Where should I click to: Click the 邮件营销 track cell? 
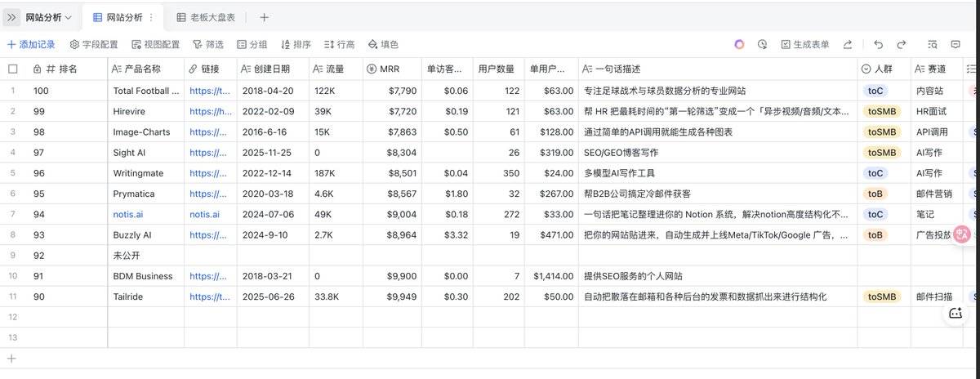coord(936,194)
